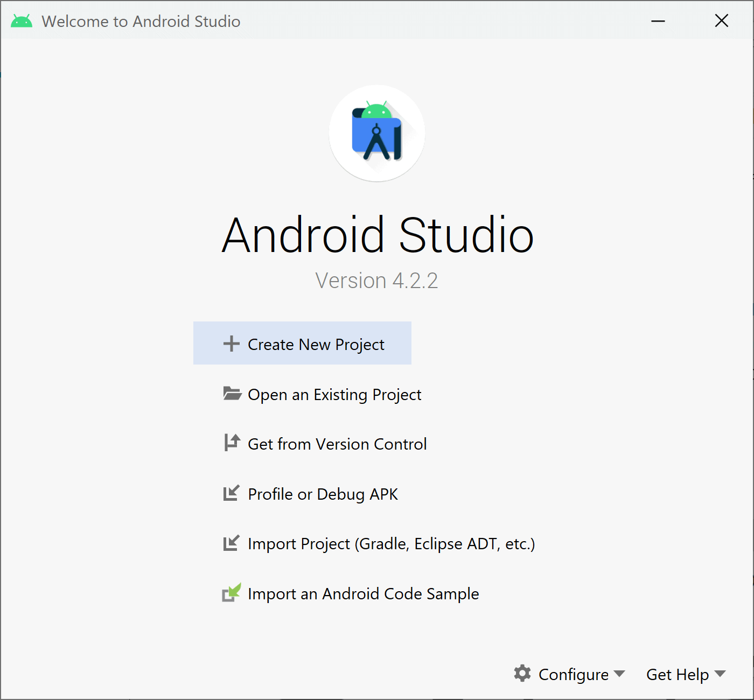Viewport: 754px width, 700px height.
Task: Click the green Android Code Sample import icon
Action: (232, 592)
